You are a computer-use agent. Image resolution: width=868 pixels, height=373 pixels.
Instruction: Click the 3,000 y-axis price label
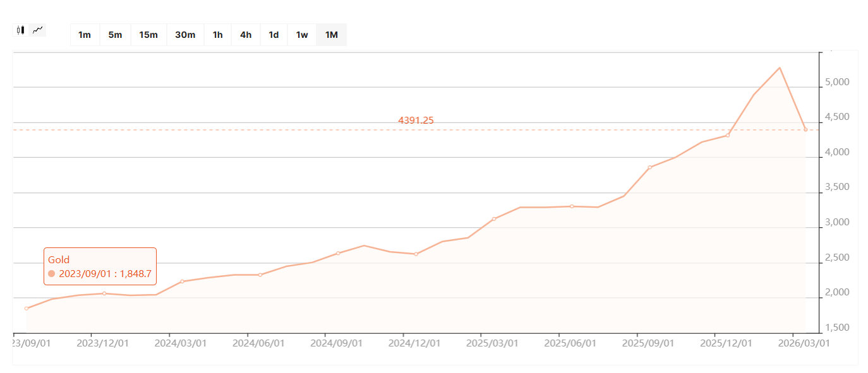[836, 223]
